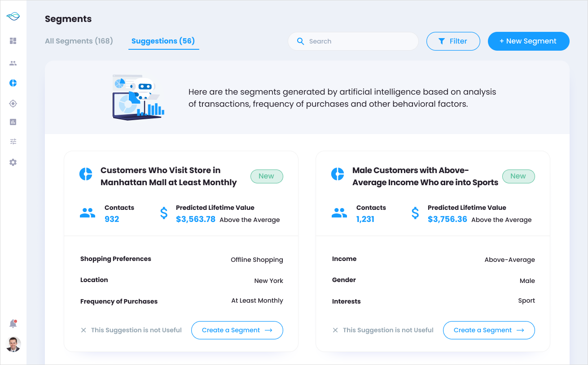Open the target crosshair icon in sidebar
The height and width of the screenshot is (365, 588).
click(x=13, y=104)
